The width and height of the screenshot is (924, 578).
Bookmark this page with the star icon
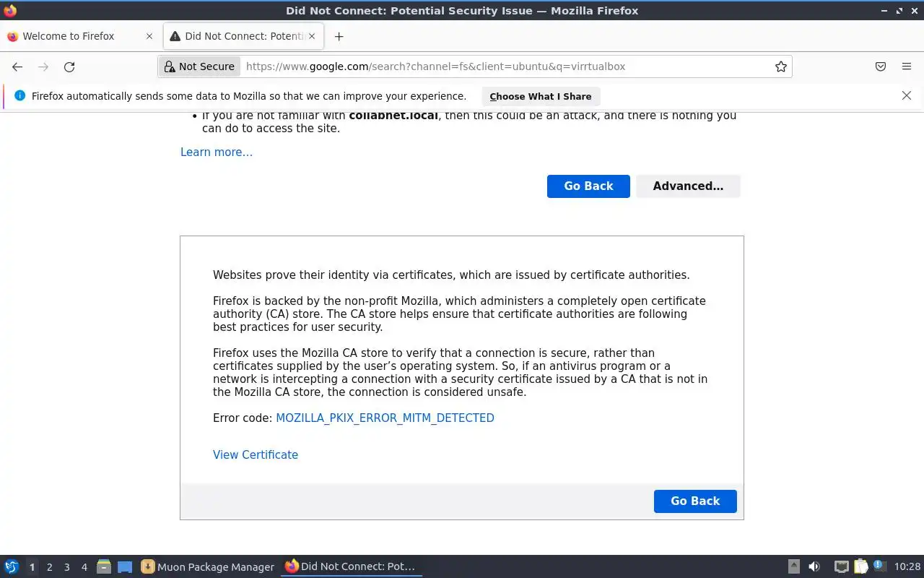click(x=780, y=66)
